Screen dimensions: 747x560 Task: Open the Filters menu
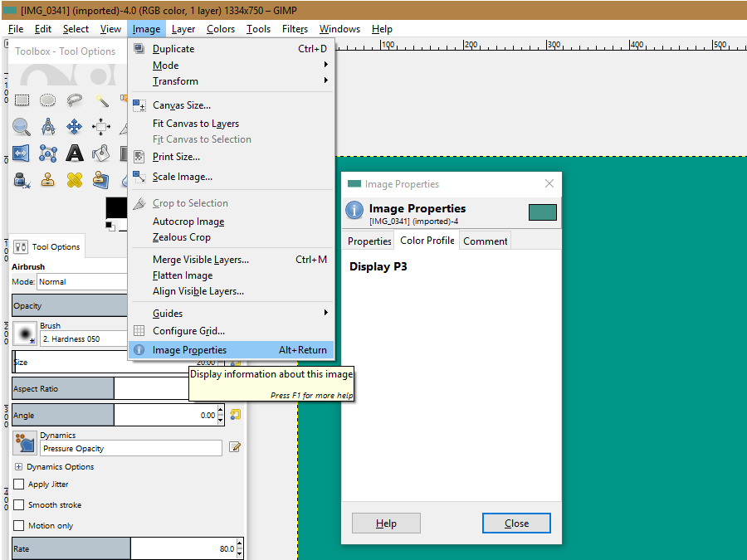(295, 29)
